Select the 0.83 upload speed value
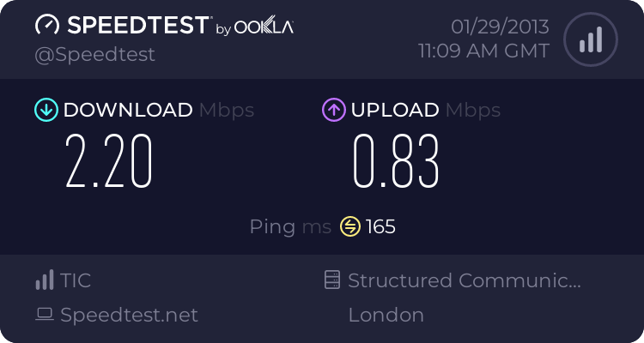Image resolution: width=644 pixels, height=343 pixels. tap(396, 162)
